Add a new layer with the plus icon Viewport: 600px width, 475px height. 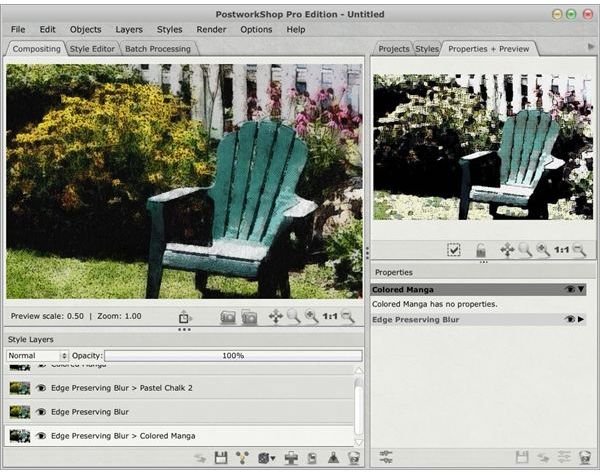(292, 458)
